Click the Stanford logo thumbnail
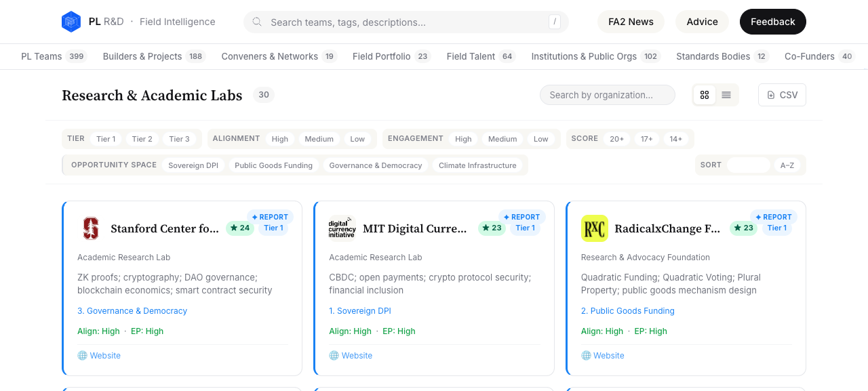868x391 pixels. [91, 228]
